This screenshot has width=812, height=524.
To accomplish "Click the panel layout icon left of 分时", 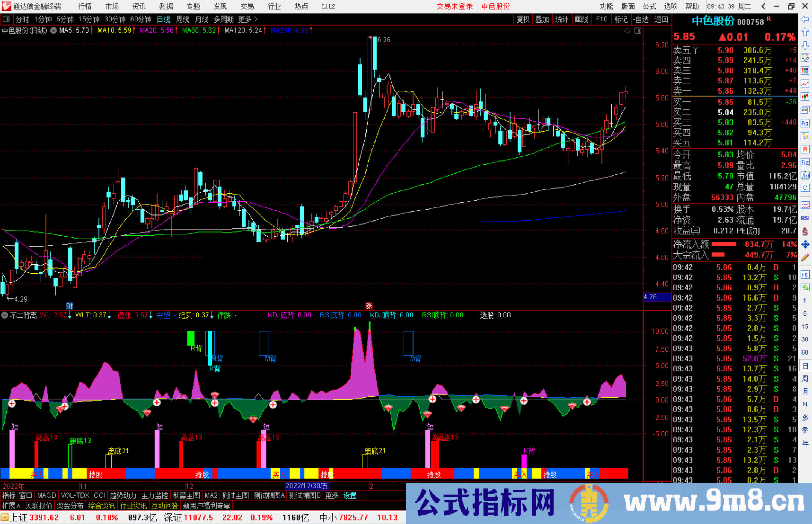I will click(6, 19).
